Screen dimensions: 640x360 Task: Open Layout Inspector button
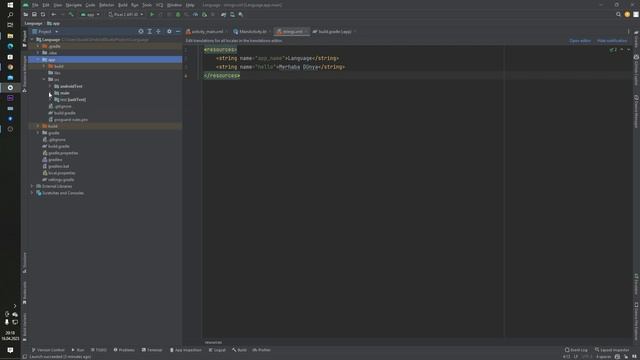pos(612,350)
